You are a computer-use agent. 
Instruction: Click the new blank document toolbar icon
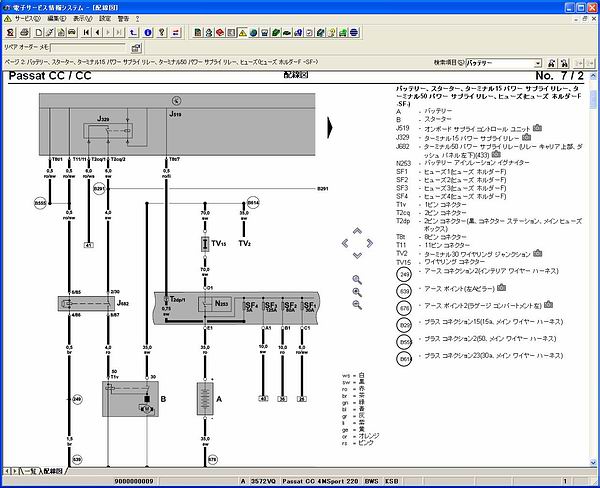[x=39, y=33]
